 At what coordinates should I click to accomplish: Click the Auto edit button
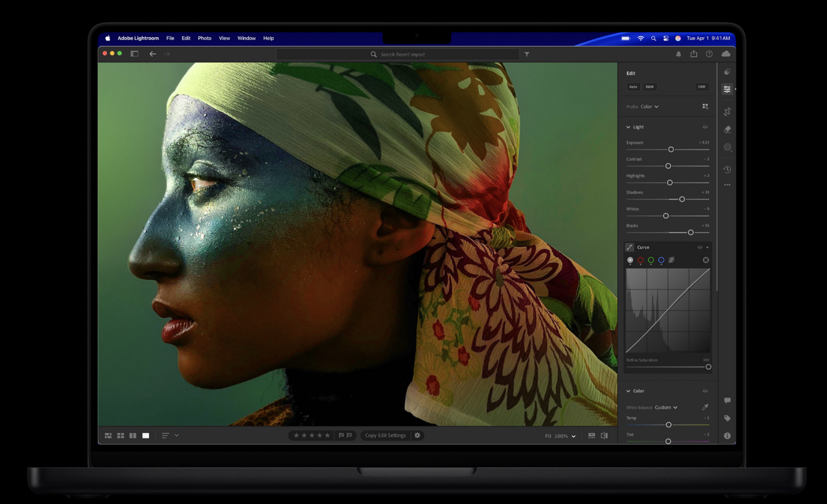(x=633, y=87)
